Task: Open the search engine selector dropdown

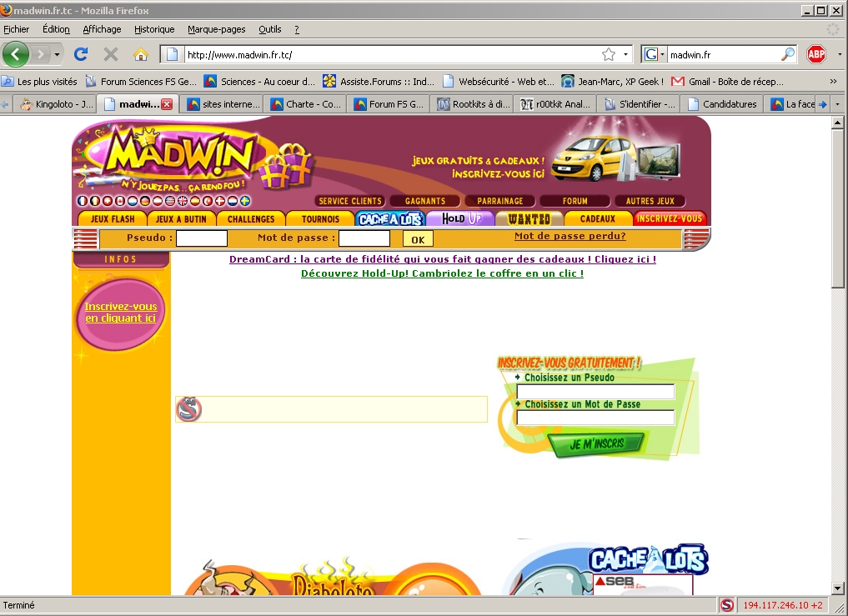Action: [x=663, y=55]
